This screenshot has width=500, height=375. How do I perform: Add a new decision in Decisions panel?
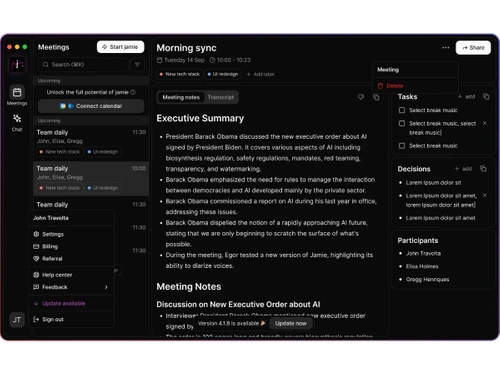[x=464, y=169]
